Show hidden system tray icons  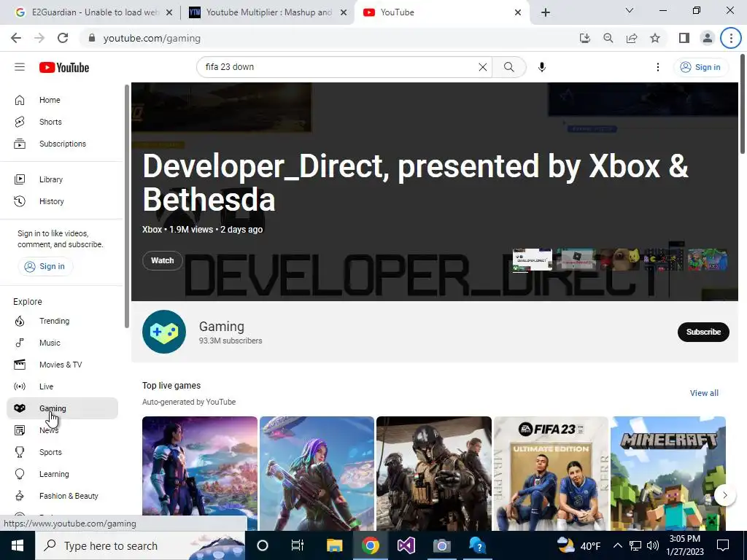[x=617, y=545]
